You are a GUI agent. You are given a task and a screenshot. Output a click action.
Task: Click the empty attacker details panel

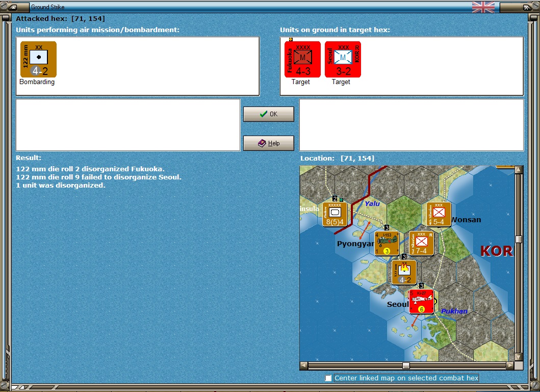tap(128, 125)
